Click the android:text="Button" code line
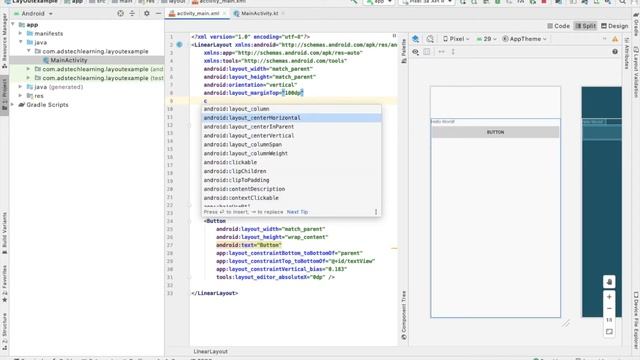The width and height of the screenshot is (640, 360). [249, 245]
